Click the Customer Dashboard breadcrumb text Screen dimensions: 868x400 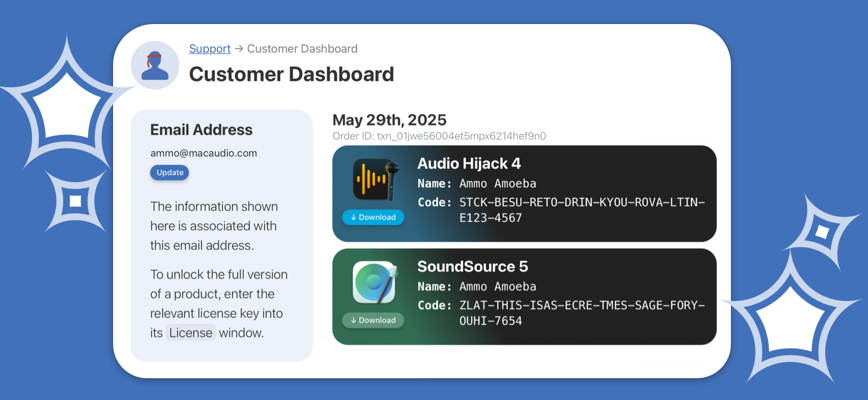(302, 49)
